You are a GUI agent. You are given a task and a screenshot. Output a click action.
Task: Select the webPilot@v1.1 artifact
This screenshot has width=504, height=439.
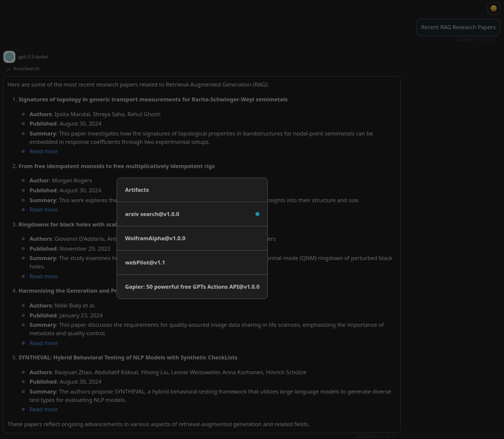point(192,263)
